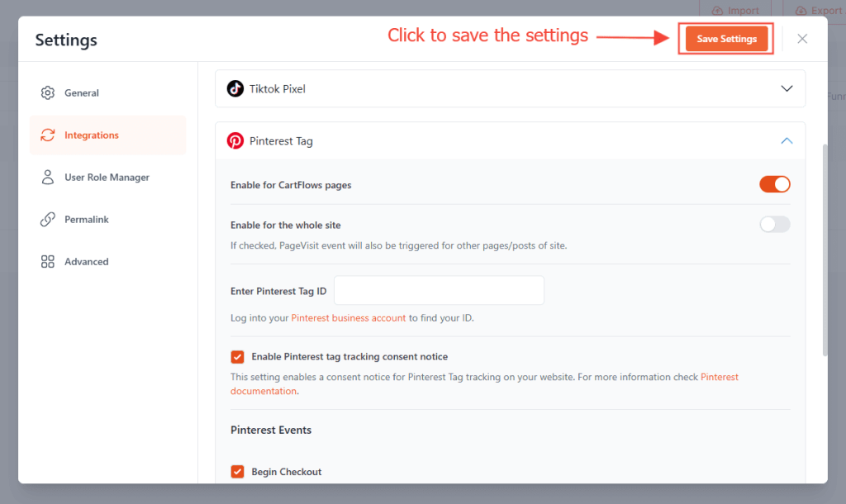Click the Pinterest Tag ID input field
The image size is (846, 504).
(439, 290)
